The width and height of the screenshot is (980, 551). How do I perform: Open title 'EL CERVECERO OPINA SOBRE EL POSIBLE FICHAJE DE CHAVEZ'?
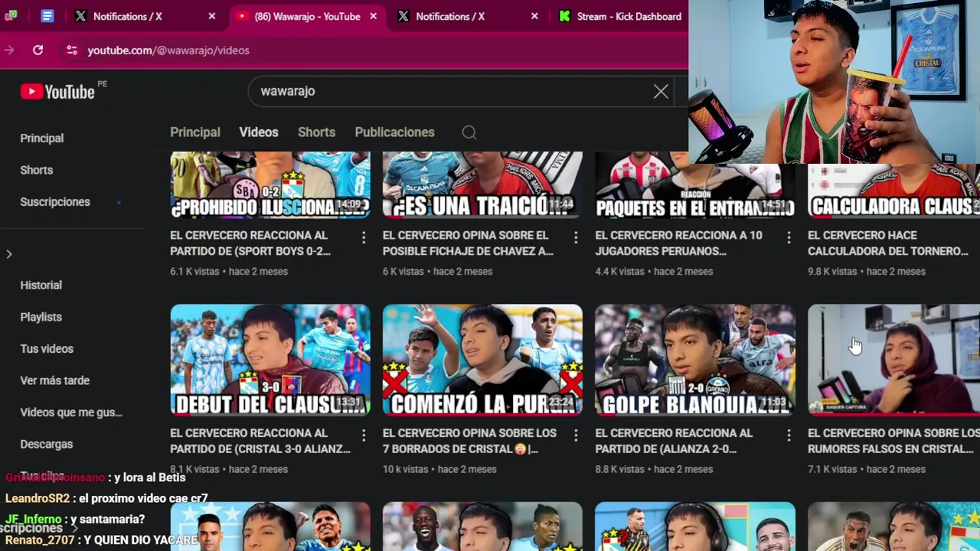(x=468, y=243)
